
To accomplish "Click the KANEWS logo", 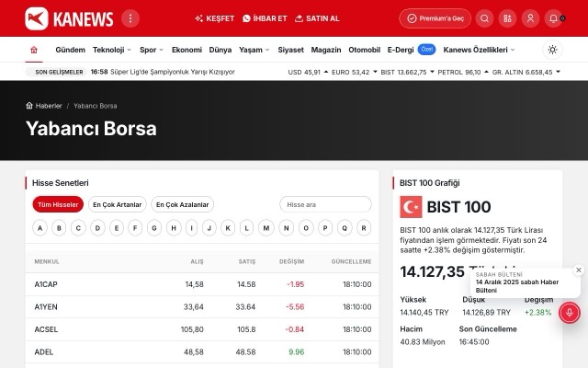I will (69, 18).
